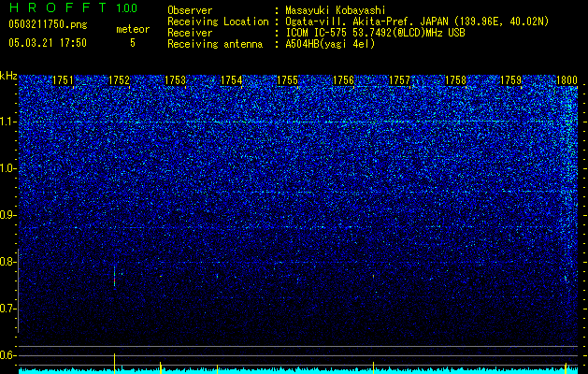Click the red meteor echo near 1752
Viewport: 588px width, 374px height.
tap(114, 280)
